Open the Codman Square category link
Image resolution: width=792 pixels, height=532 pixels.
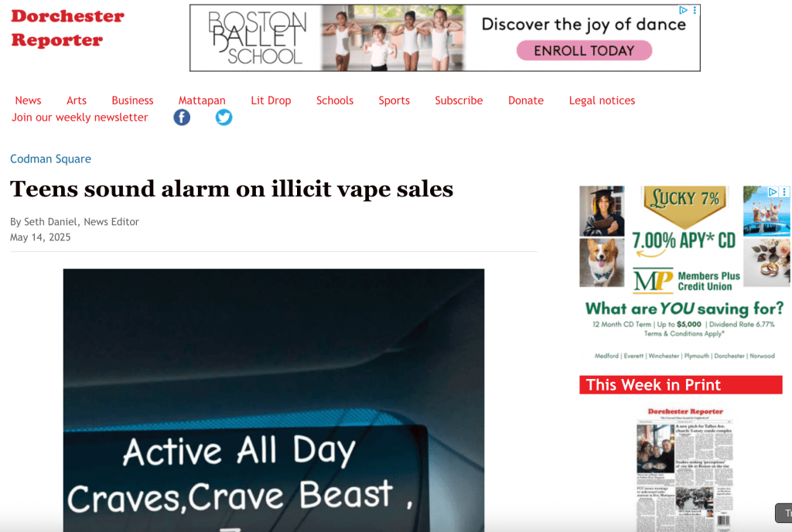click(50, 159)
